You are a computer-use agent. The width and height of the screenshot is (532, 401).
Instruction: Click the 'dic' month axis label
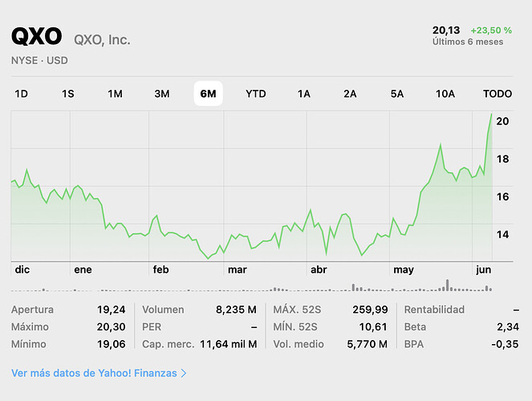22,269
